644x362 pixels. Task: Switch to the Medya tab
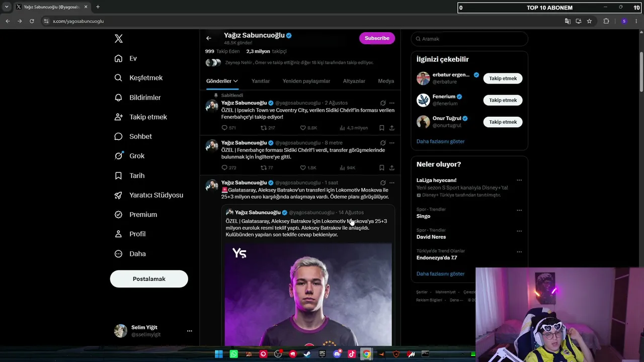386,81
